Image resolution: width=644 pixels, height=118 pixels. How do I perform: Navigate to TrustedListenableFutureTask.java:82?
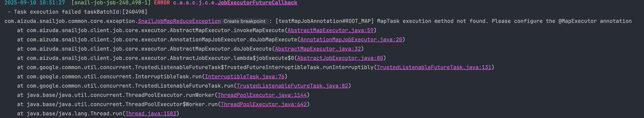(292, 86)
